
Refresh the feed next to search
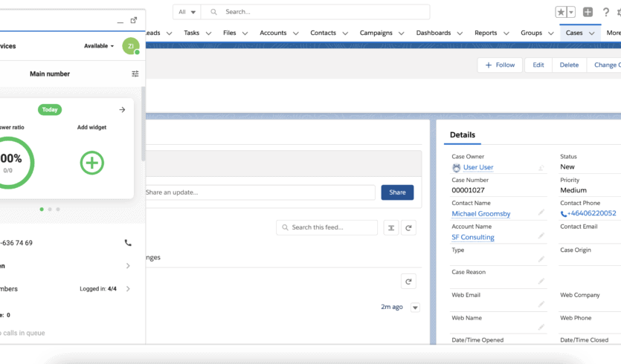pyautogui.click(x=408, y=227)
